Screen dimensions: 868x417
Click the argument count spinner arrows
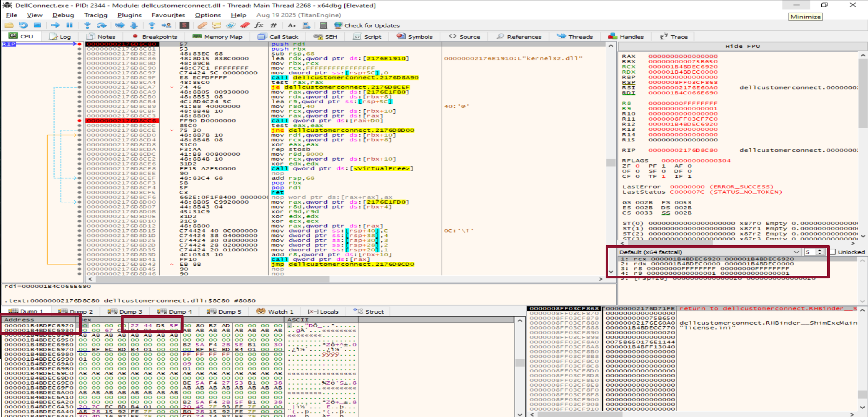[x=820, y=252]
